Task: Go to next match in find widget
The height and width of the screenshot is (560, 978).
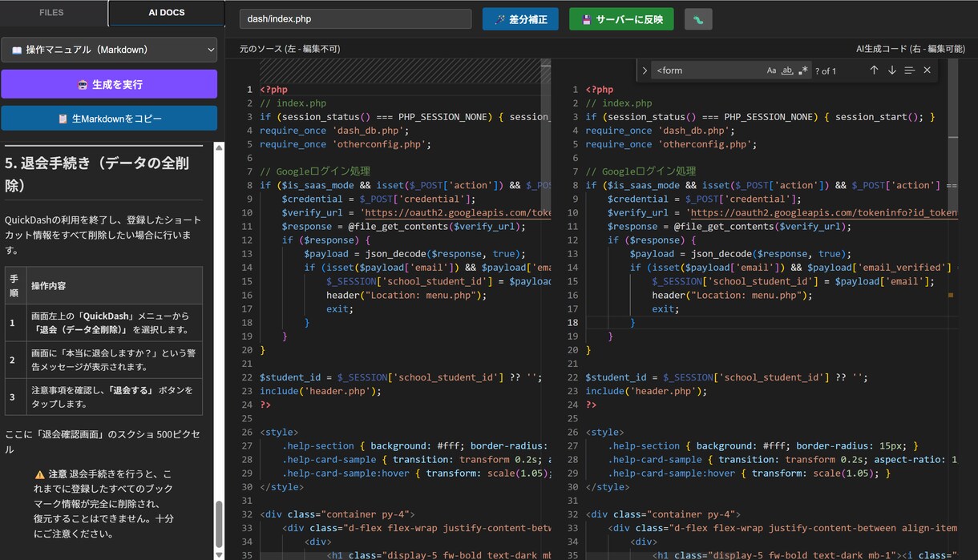Action: 891,71
